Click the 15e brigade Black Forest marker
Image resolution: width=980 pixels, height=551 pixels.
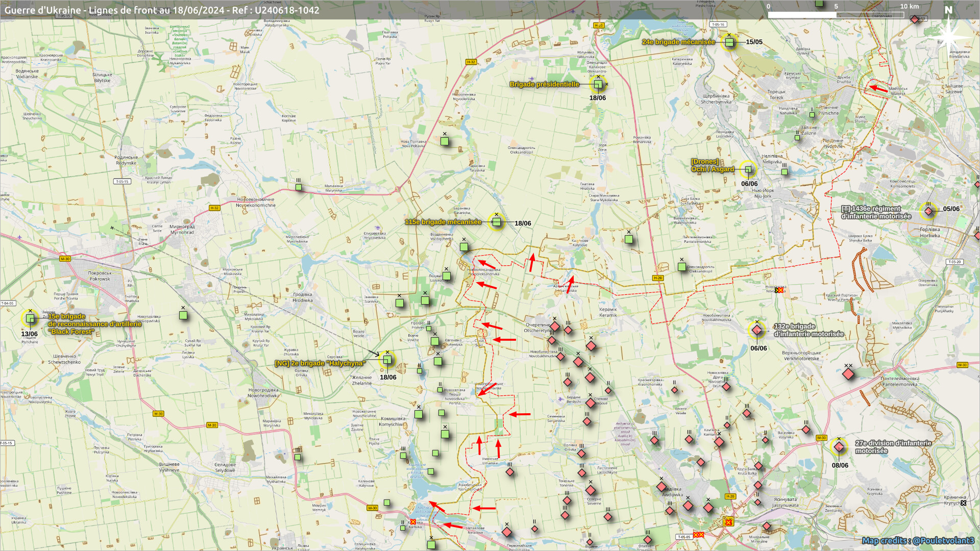[x=30, y=318]
